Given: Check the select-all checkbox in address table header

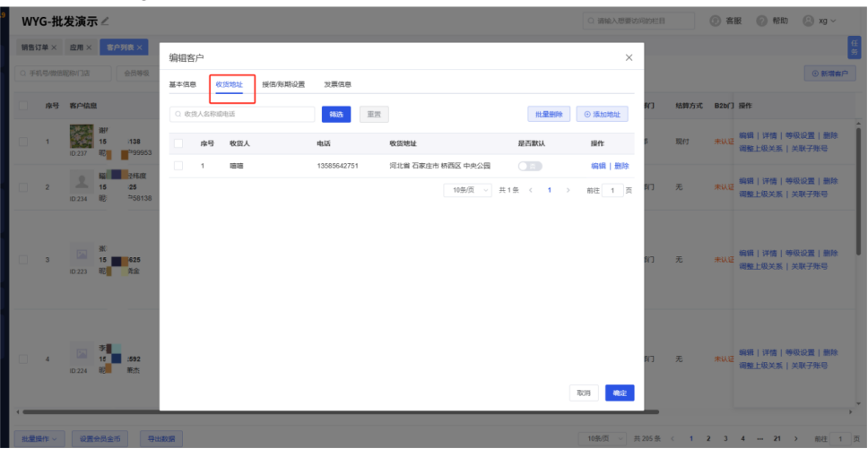Looking at the screenshot, I should click(178, 143).
